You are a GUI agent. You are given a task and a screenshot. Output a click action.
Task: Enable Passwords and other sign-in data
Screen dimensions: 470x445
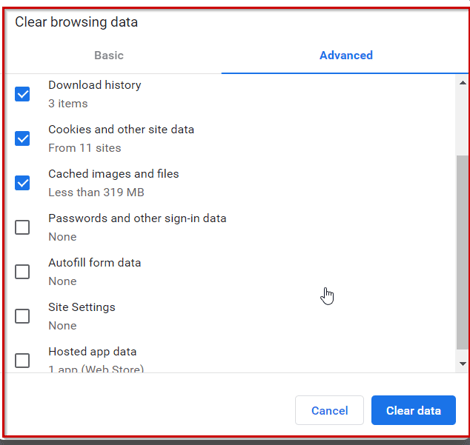(x=22, y=227)
